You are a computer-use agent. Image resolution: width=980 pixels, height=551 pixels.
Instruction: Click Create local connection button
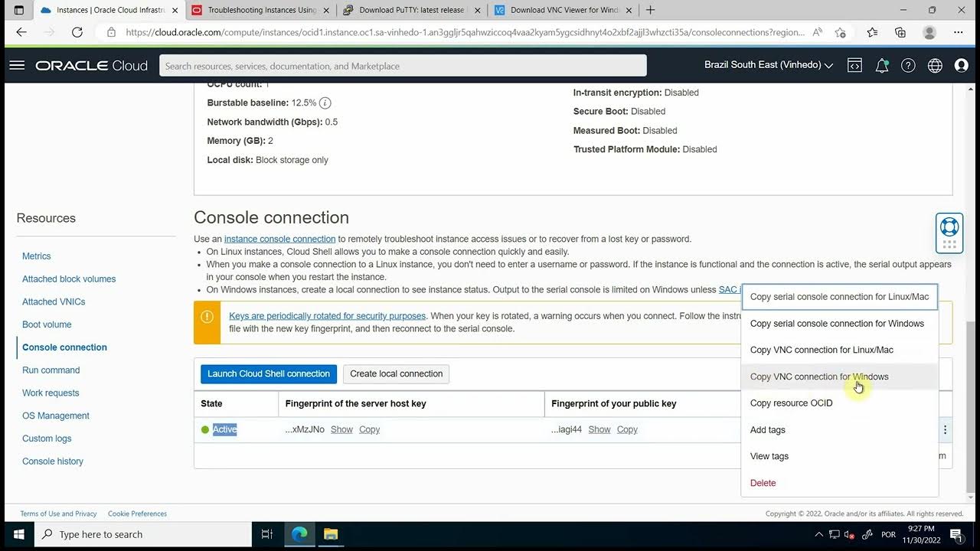[396, 373]
